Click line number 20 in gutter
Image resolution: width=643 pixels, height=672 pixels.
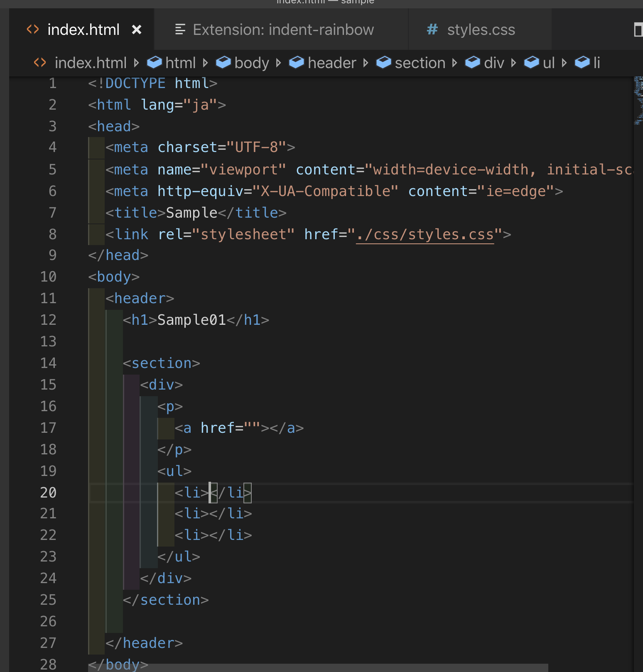pyautogui.click(x=48, y=493)
